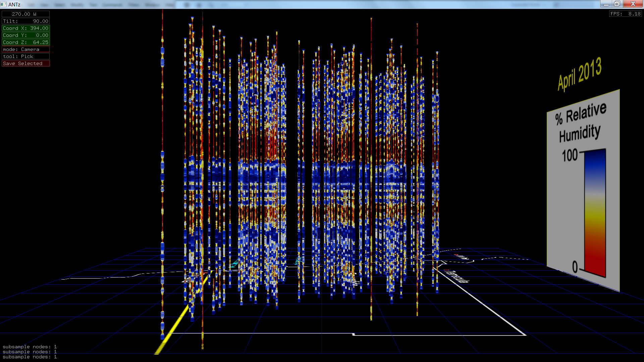Click the ANTz application icon in title bar
Viewport: 644px width, 362px height.
point(3,4)
